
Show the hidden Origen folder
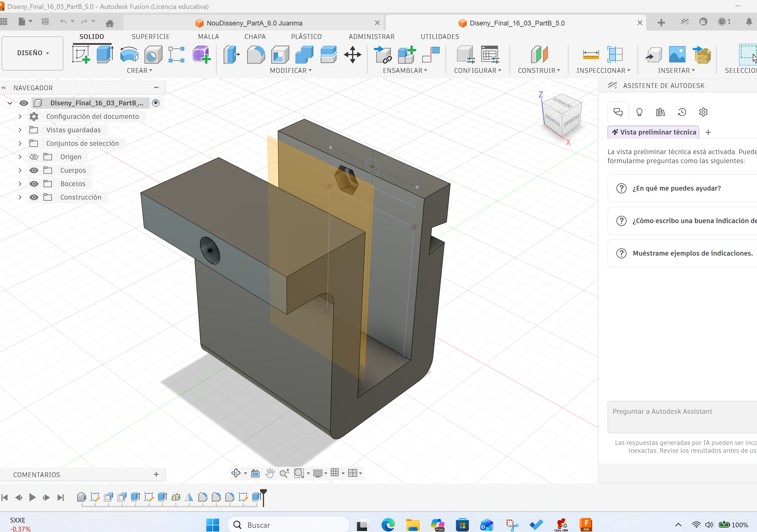[34, 157]
